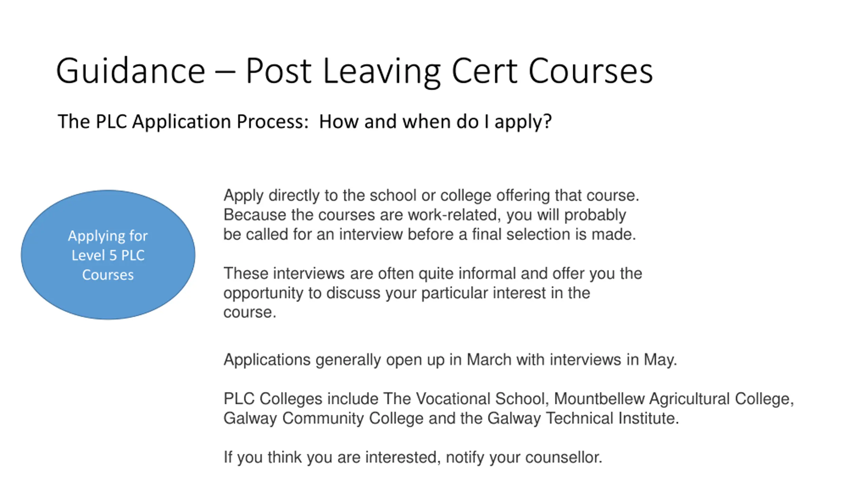Viewport: 868px width, 488px height.
Task: Click opportunity to discuss your particular interest line
Action: [x=407, y=293]
